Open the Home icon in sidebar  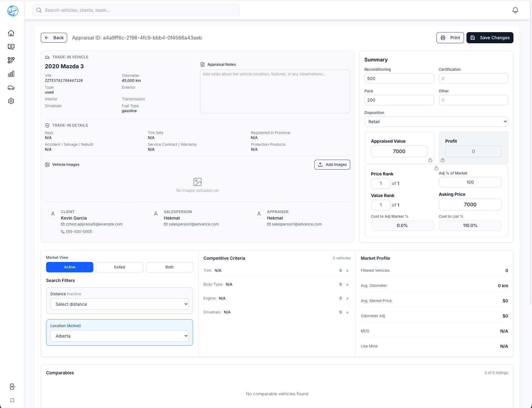[x=11, y=33]
